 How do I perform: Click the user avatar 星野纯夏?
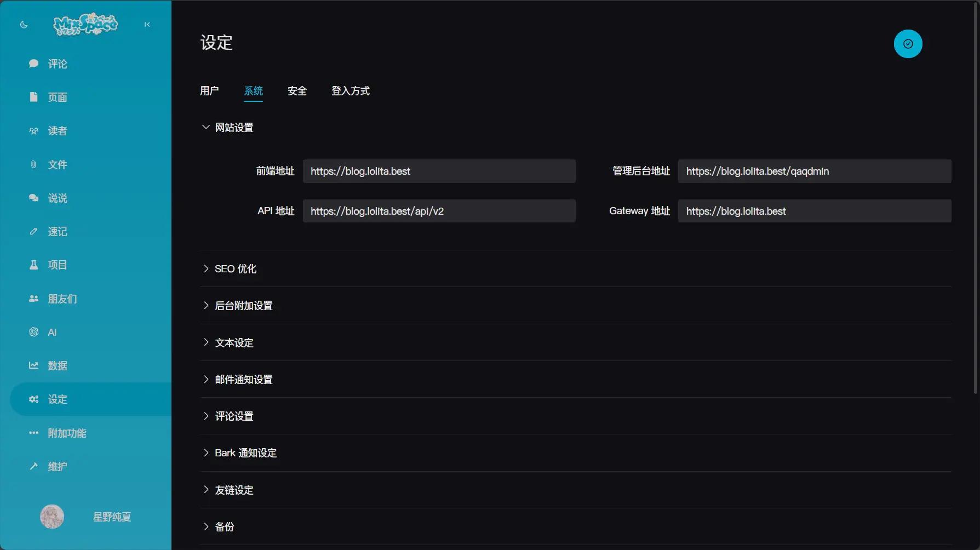click(x=52, y=517)
